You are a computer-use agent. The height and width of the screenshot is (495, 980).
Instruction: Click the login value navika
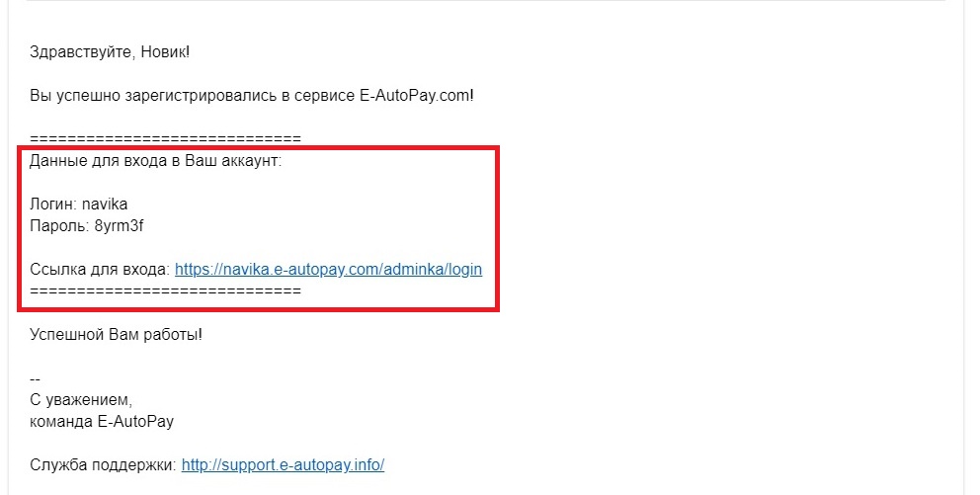coord(105,205)
